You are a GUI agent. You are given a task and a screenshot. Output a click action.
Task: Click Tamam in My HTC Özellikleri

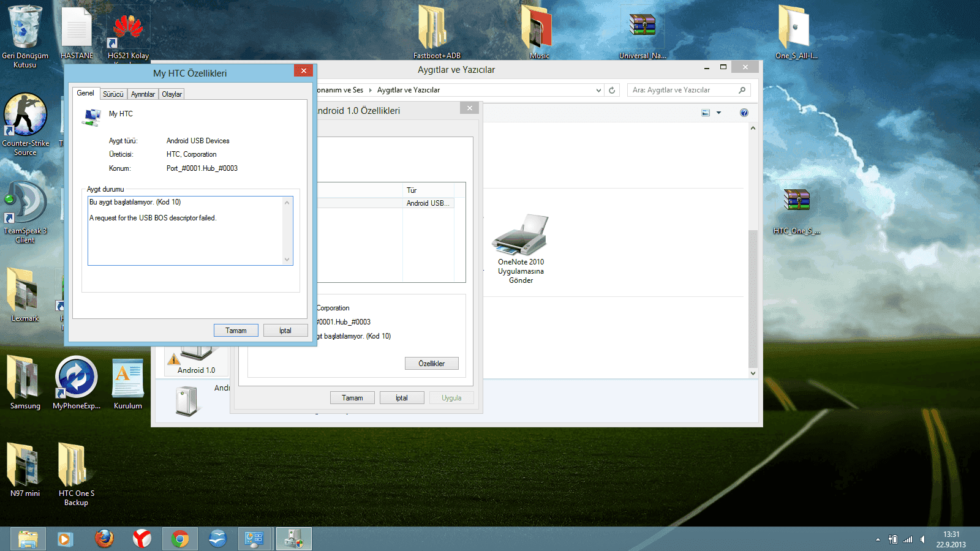click(236, 331)
